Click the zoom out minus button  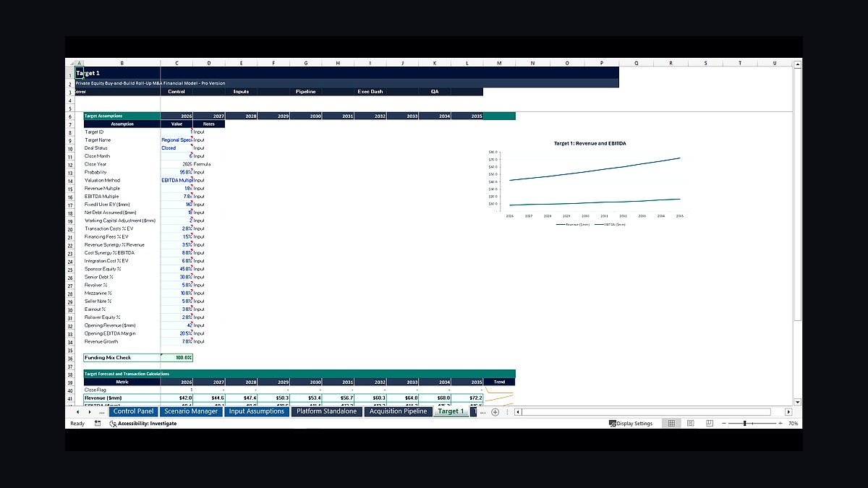point(725,424)
